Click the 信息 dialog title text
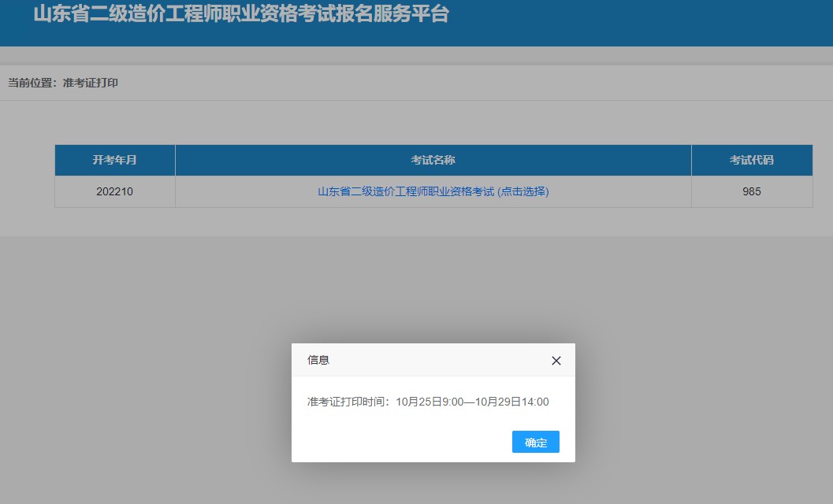Viewport: 833px width, 504px height. coord(318,360)
